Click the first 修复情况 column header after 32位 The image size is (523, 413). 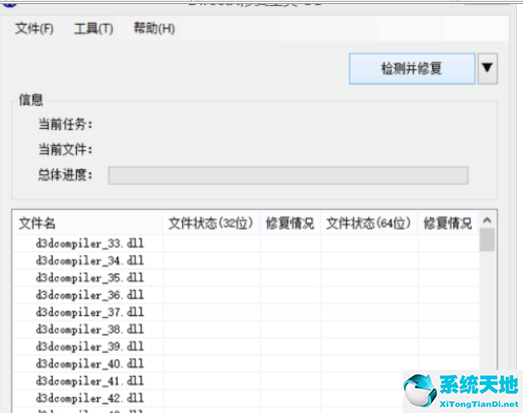pos(290,223)
